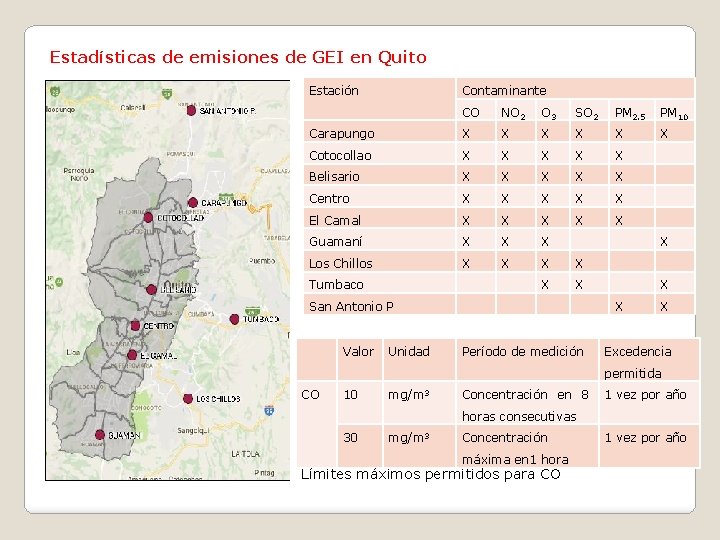720x540 pixels.
Task: Click the 'Cotocollao' row label in table
Action: point(340,155)
